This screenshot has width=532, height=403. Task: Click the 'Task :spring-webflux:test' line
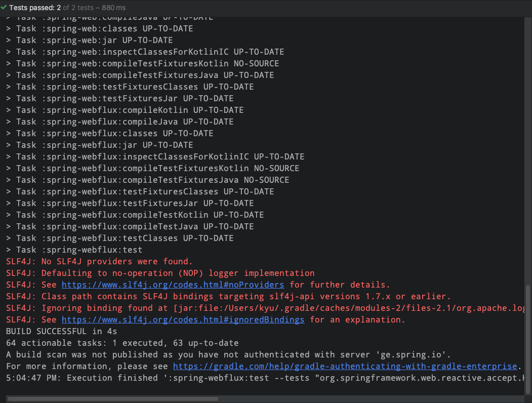[x=74, y=250]
